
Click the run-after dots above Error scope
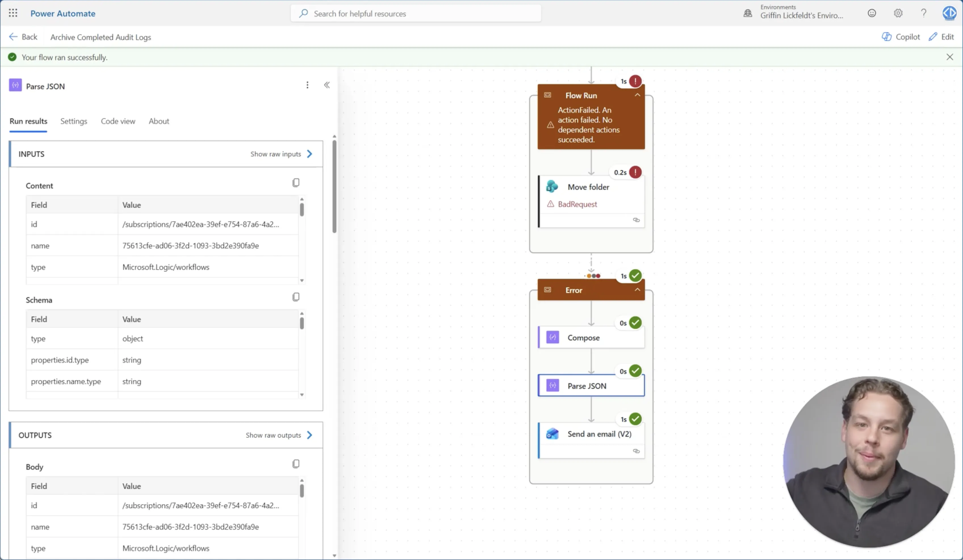point(593,276)
